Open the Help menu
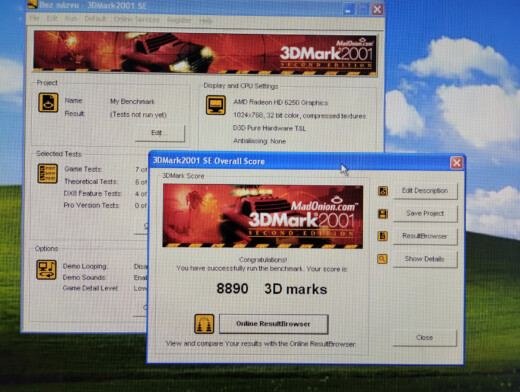The height and width of the screenshot is (392, 520). (206, 21)
